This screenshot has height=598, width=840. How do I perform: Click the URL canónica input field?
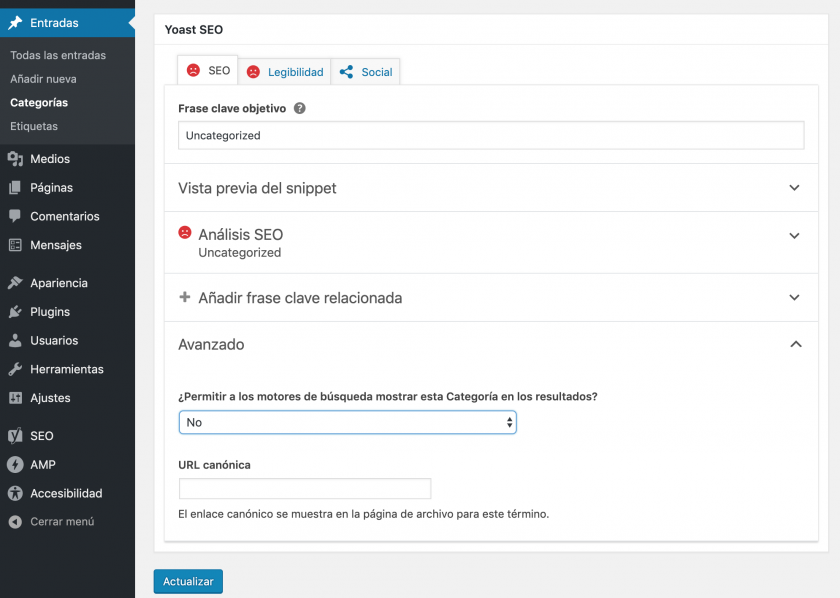coord(305,489)
